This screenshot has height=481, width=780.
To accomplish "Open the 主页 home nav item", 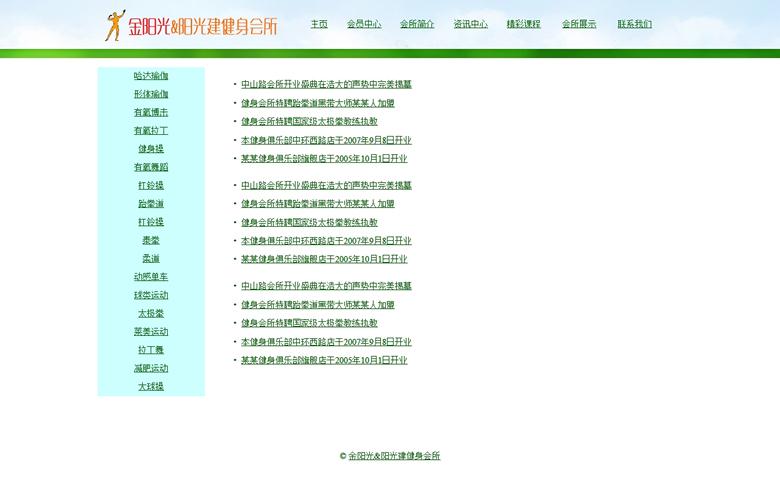I will [319, 24].
